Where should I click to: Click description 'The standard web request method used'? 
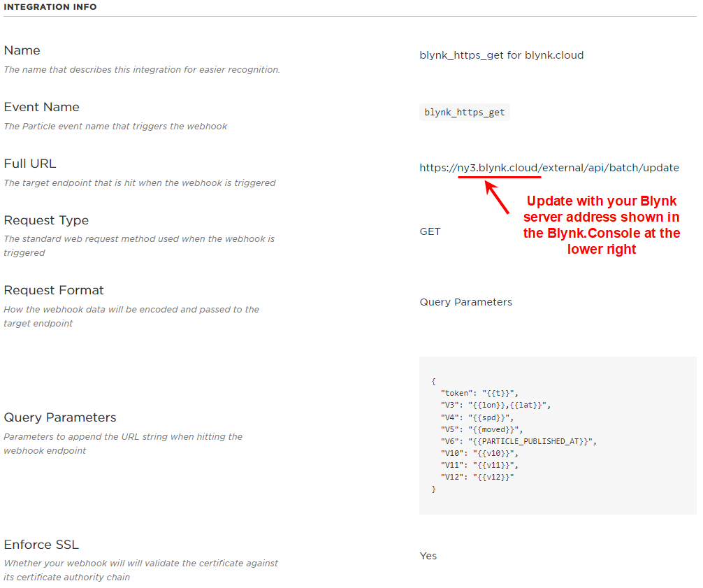(139, 245)
